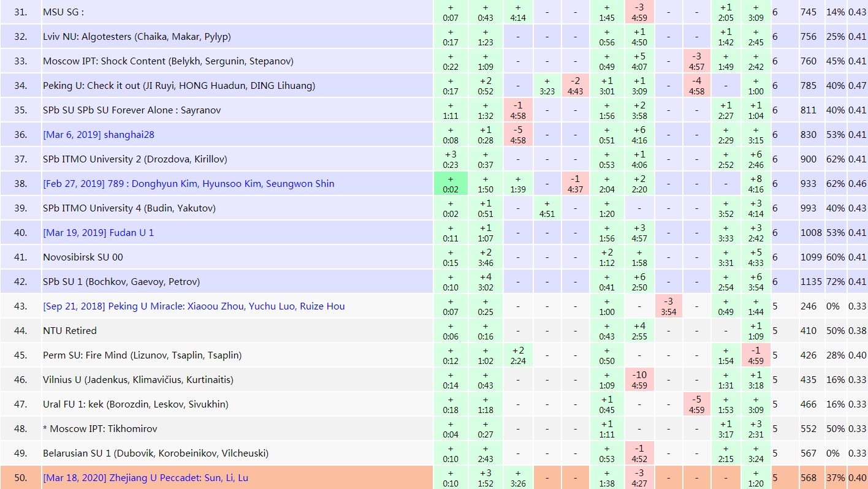
Task: Click the red -1 4:59 cell in Perm SU row
Action: click(755, 355)
